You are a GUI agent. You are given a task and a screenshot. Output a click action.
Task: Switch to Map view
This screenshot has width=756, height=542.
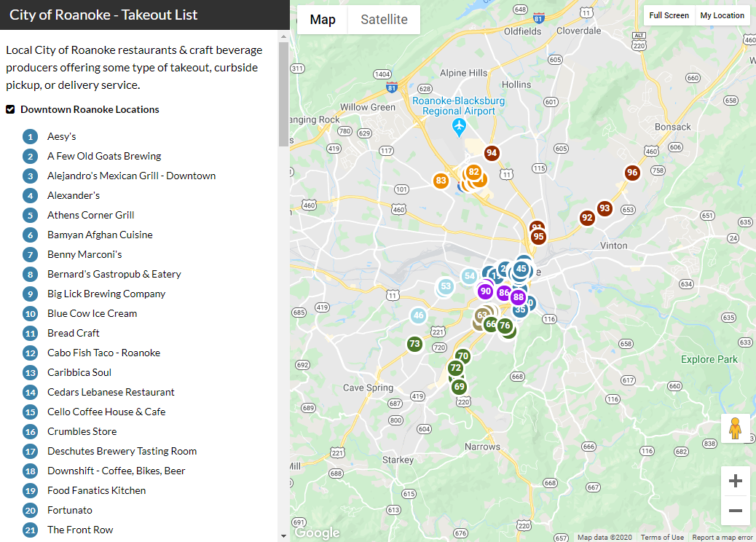[323, 20]
